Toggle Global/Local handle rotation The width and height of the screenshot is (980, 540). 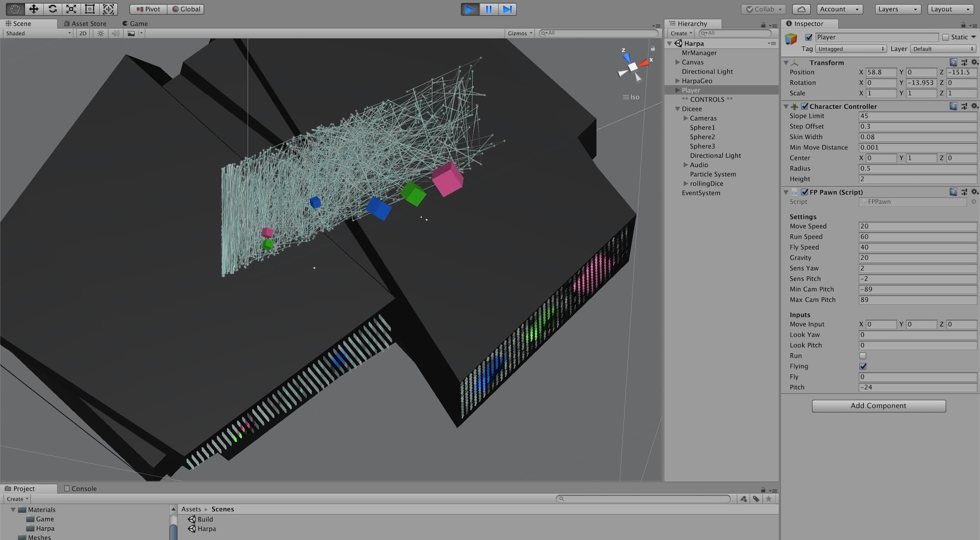coord(186,9)
